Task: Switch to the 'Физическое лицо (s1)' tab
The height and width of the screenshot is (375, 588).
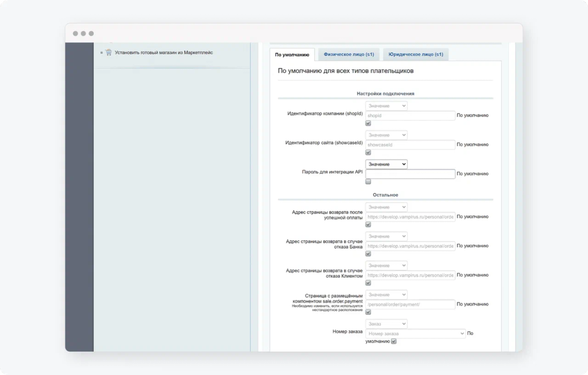Action: click(349, 54)
